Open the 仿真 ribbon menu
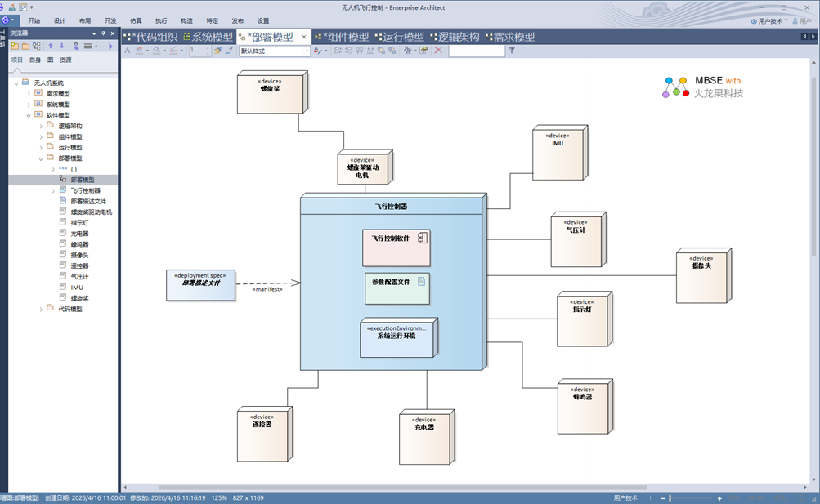820x504 pixels. pyautogui.click(x=136, y=20)
